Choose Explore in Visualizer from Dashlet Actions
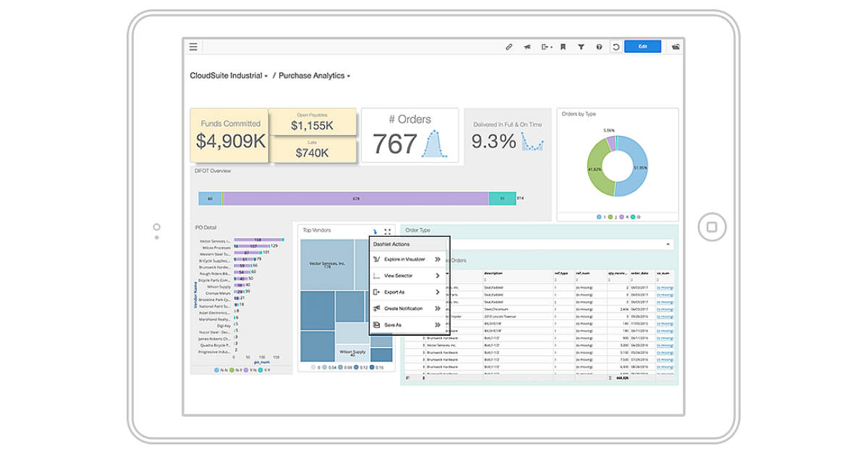Screen dimensions: 868x456 405,260
